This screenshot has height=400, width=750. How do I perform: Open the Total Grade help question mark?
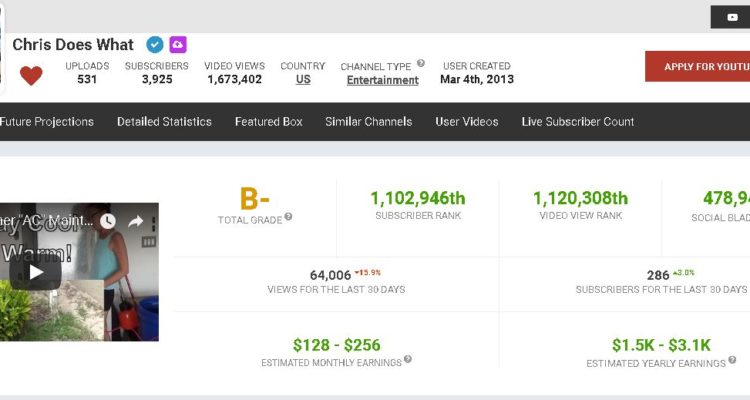pos(288,216)
